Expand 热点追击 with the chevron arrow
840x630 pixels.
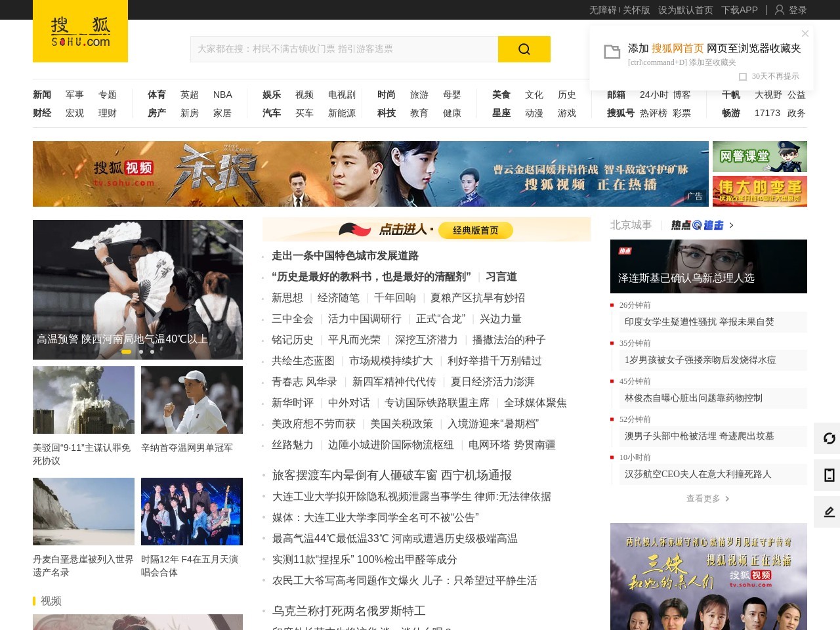coord(732,225)
